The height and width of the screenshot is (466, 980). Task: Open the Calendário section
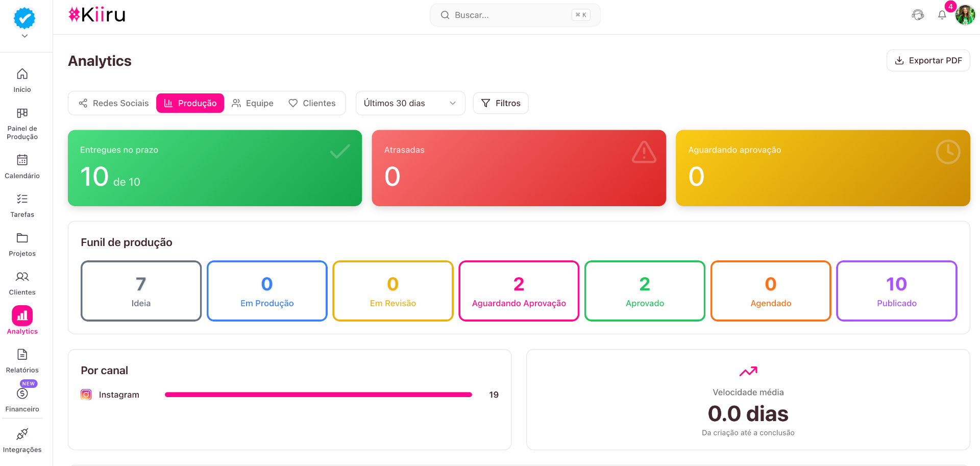(22, 167)
